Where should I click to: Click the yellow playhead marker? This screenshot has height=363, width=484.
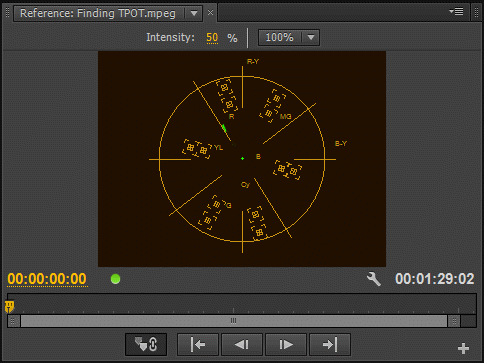coord(10,306)
